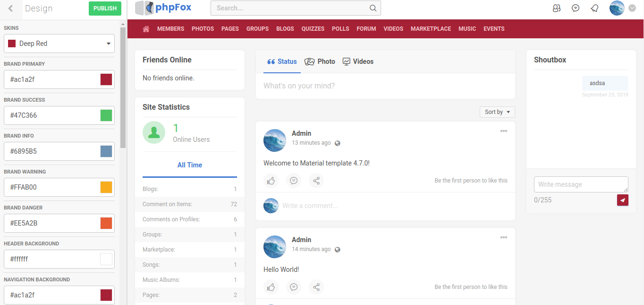
Task: Click the 'What's on your mind?' field
Action: click(x=385, y=86)
